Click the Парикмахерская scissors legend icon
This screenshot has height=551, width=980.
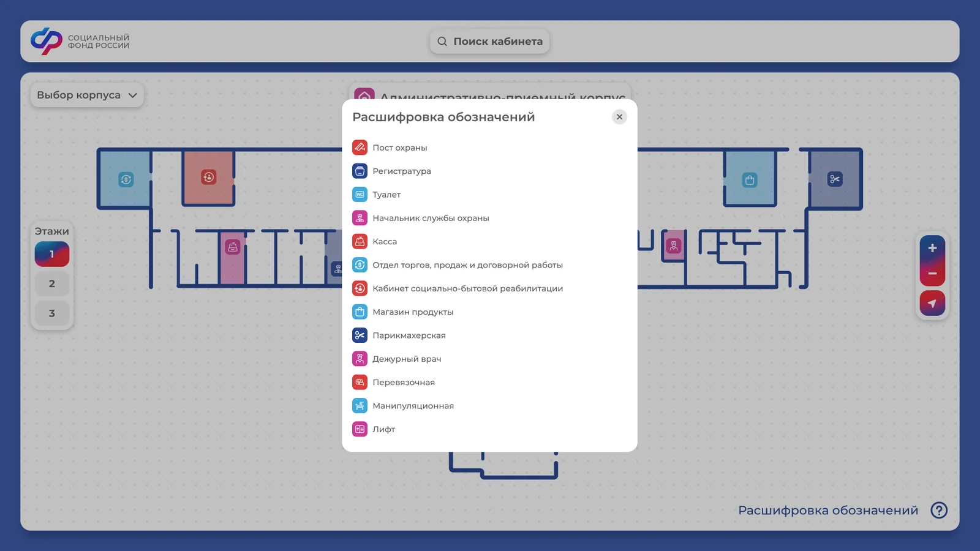coord(360,335)
